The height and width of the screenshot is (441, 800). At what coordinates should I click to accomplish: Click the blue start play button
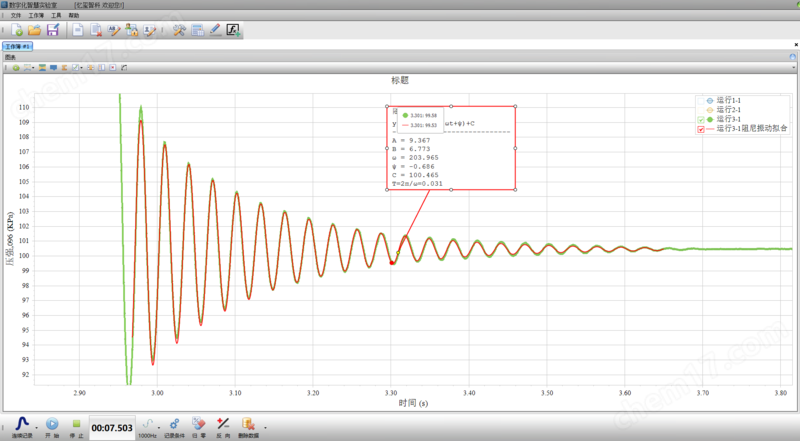(x=52, y=424)
